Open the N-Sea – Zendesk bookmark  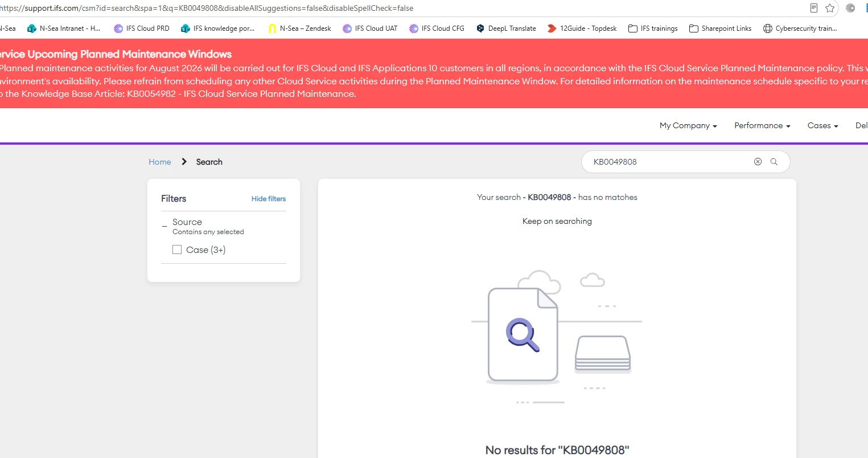[299, 28]
